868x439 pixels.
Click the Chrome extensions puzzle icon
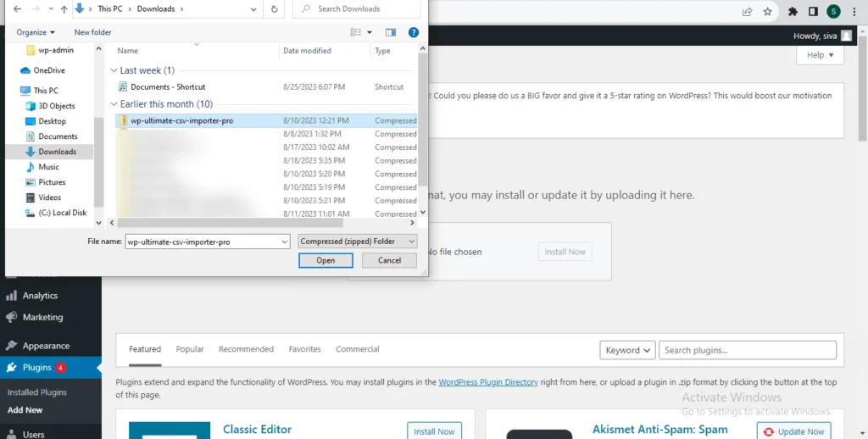793,12
